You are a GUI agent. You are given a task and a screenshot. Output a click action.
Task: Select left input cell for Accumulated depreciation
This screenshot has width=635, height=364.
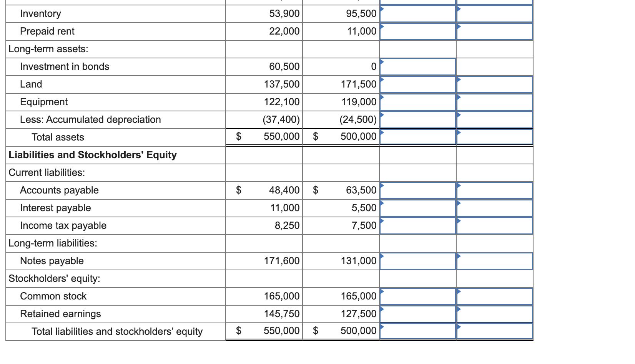pos(417,120)
